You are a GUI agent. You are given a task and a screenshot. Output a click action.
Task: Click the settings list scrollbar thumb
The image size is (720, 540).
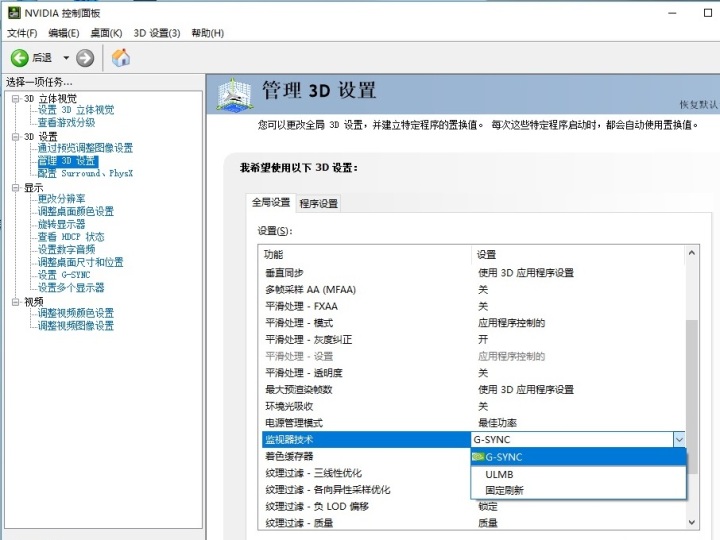692,397
